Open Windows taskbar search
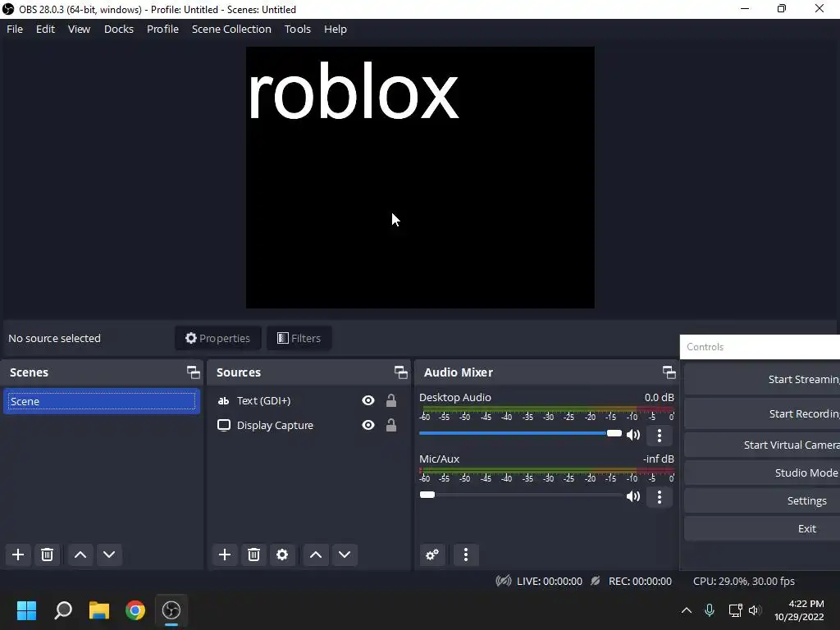840x630 pixels. [x=63, y=610]
